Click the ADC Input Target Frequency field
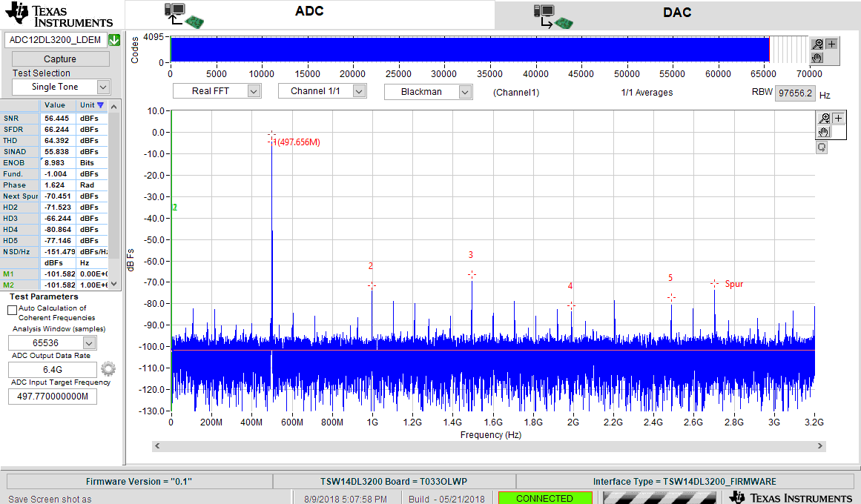 point(52,396)
